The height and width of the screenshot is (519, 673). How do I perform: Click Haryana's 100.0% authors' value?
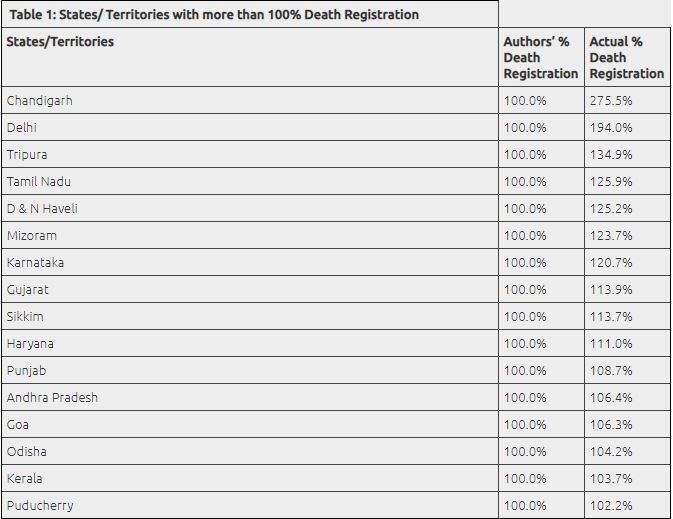coord(525,344)
